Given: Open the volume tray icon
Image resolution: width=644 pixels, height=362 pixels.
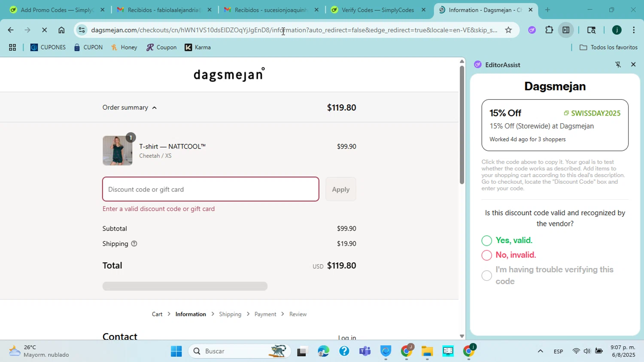Looking at the screenshot, I should [x=587, y=351].
